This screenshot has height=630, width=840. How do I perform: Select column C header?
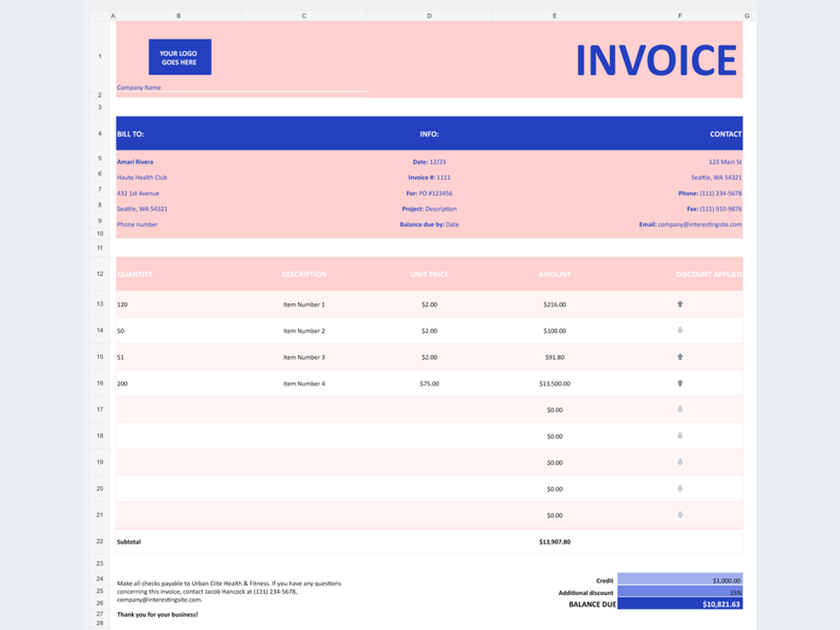pyautogui.click(x=304, y=15)
